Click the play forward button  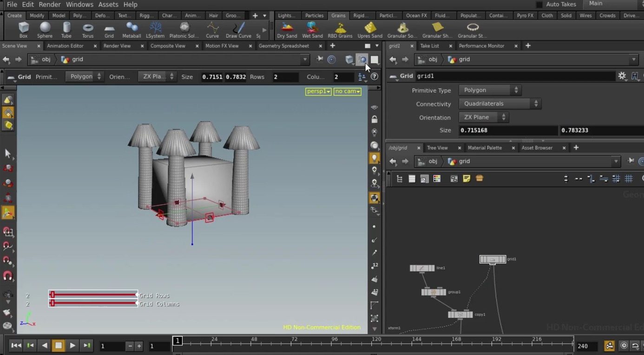(x=72, y=345)
